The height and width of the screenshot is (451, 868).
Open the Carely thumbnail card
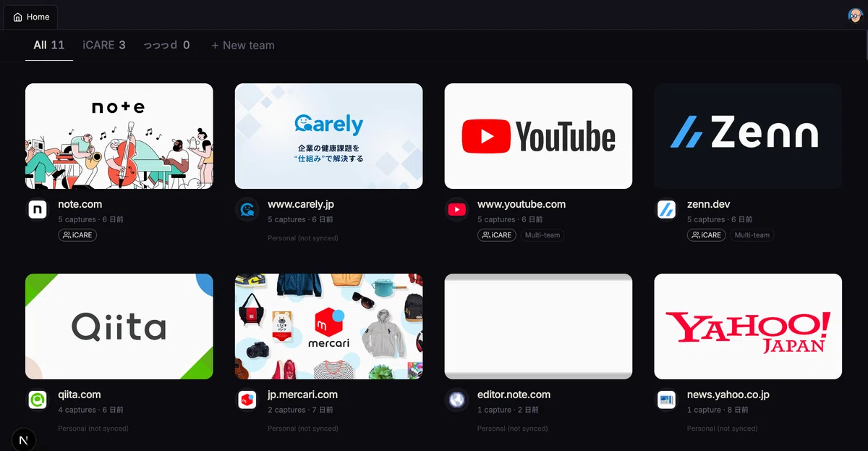coord(329,136)
